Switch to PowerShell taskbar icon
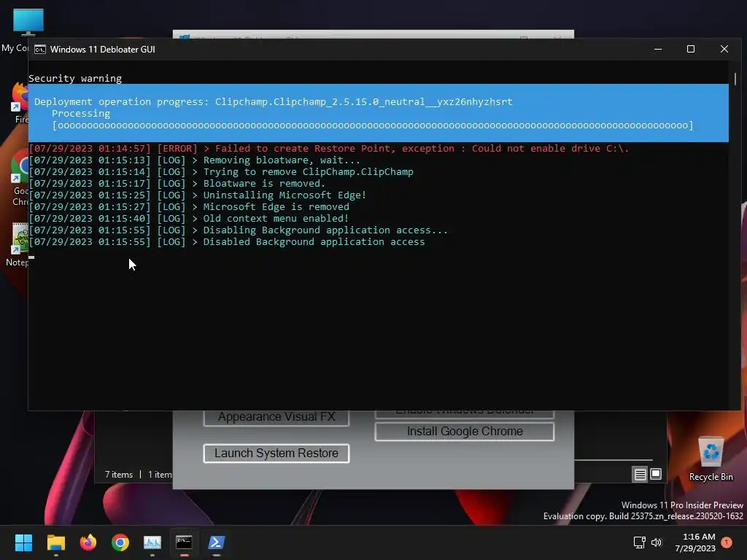The width and height of the screenshot is (747, 560). pyautogui.click(x=216, y=542)
